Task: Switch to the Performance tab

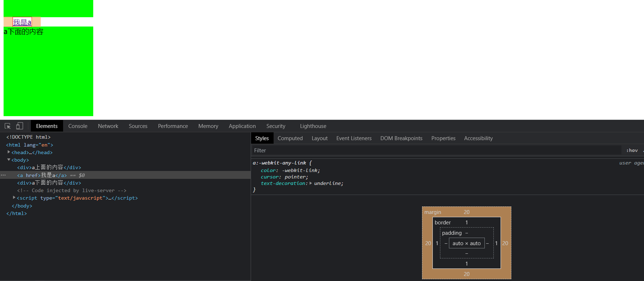Action: 173,126
